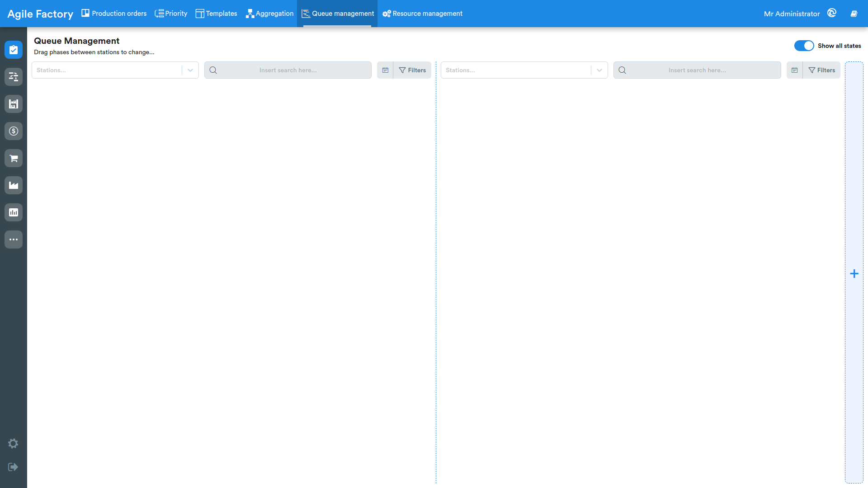Click the Mr Administrator user name
This screenshot has height=488, width=868.
[x=792, y=14]
